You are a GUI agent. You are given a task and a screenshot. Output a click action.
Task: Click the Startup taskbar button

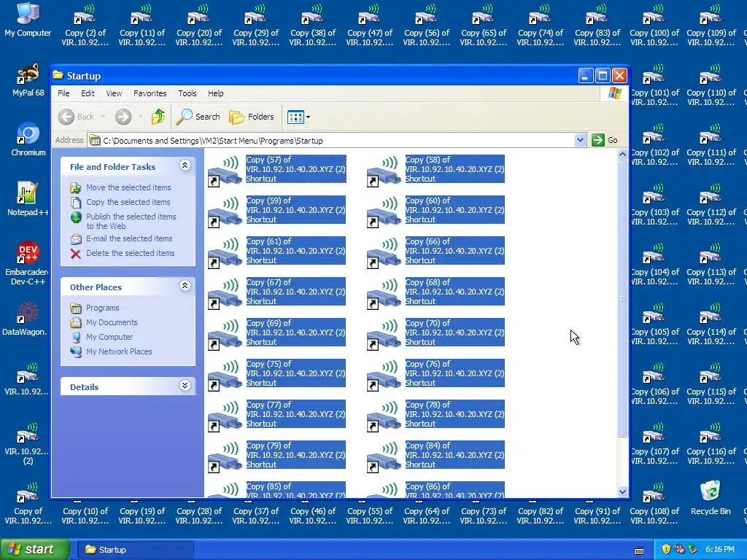coord(135,550)
